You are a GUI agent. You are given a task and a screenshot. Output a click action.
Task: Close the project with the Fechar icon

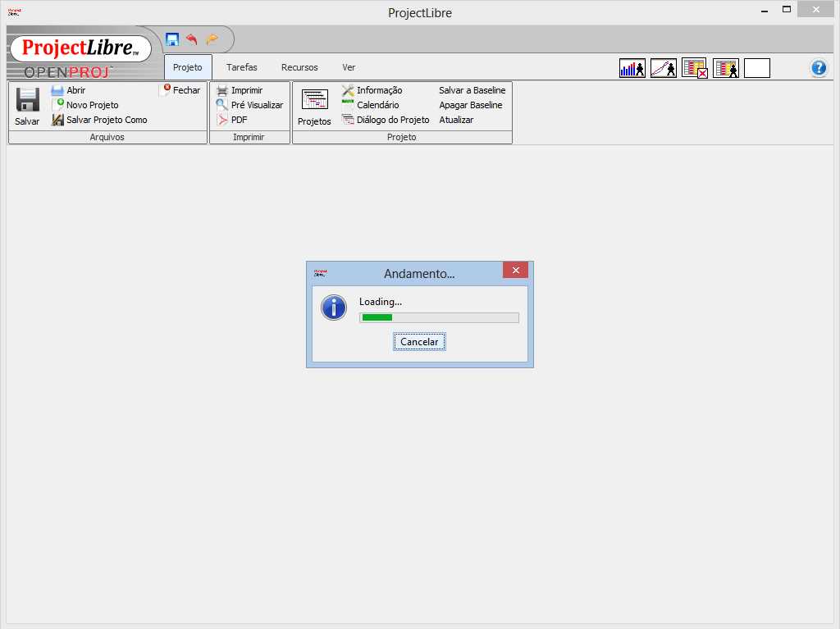click(165, 89)
